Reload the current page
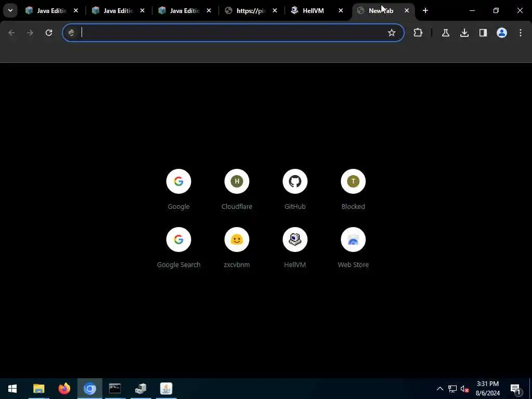The height and width of the screenshot is (399, 532). 49,33
